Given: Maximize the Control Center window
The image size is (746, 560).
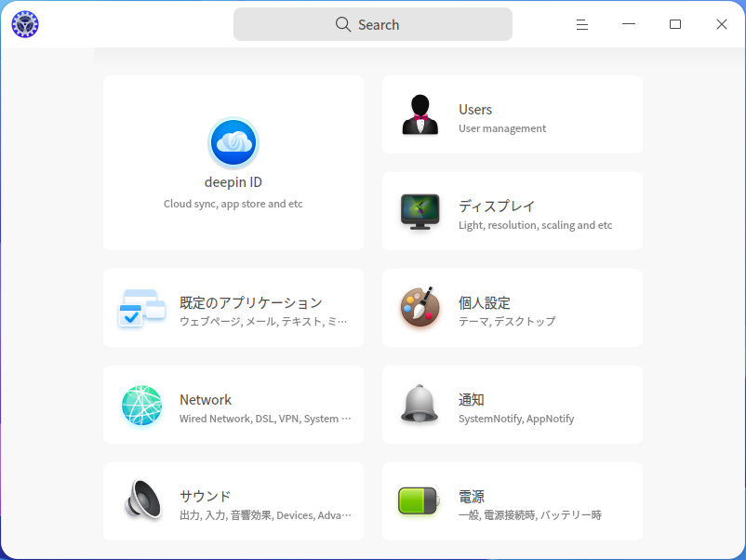Looking at the screenshot, I should [675, 24].
